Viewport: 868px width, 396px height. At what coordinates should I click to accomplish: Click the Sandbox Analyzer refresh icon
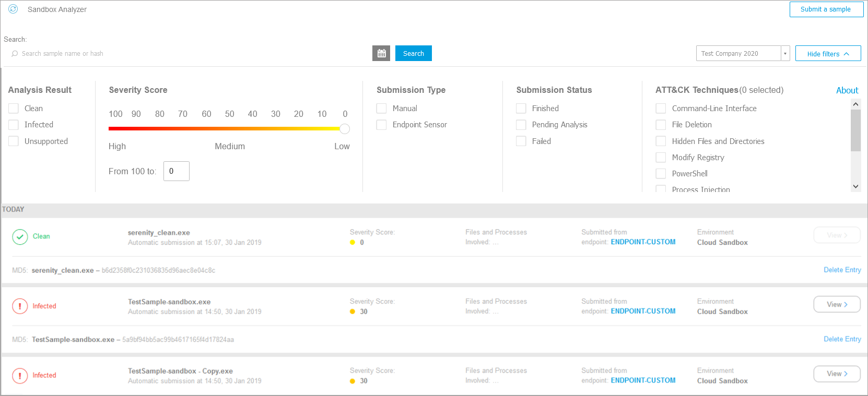13,9
